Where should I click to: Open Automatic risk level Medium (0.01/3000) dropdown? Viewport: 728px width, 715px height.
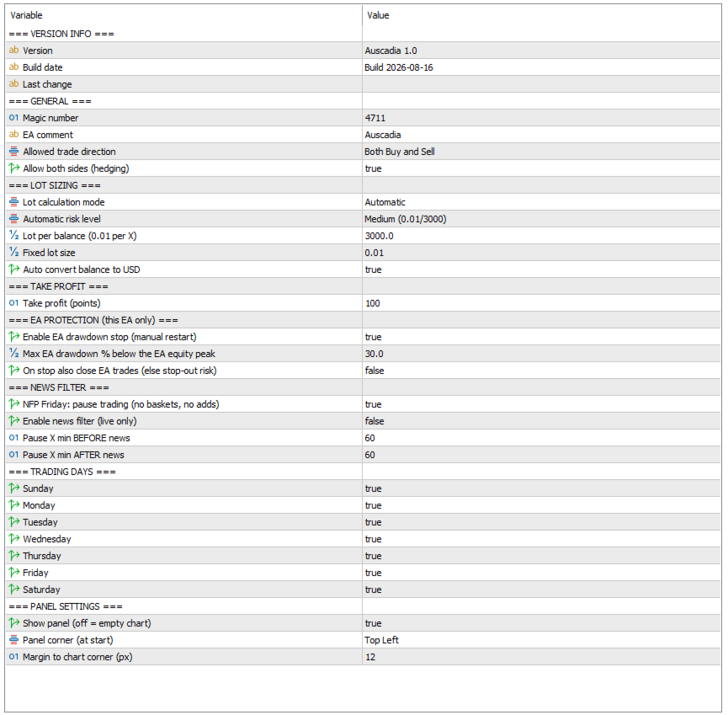click(541, 219)
